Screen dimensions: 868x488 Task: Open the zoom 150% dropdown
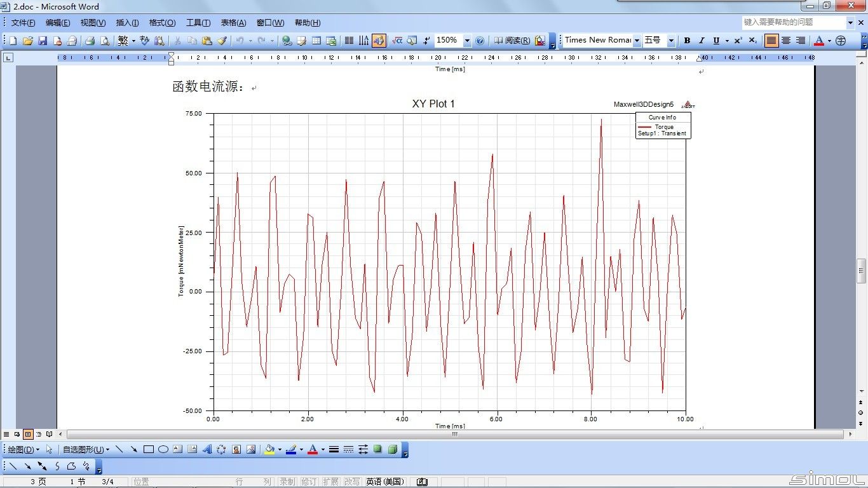coord(467,41)
